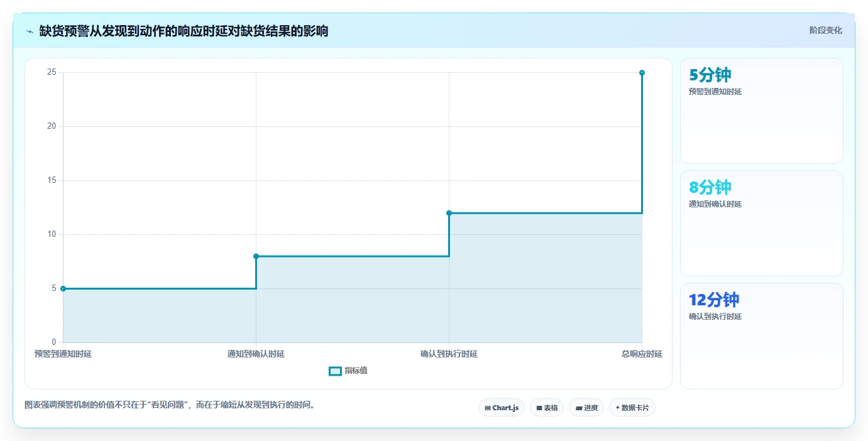The height and width of the screenshot is (441, 868).
Task: Click the y-axis value 15
Action: click(x=52, y=180)
